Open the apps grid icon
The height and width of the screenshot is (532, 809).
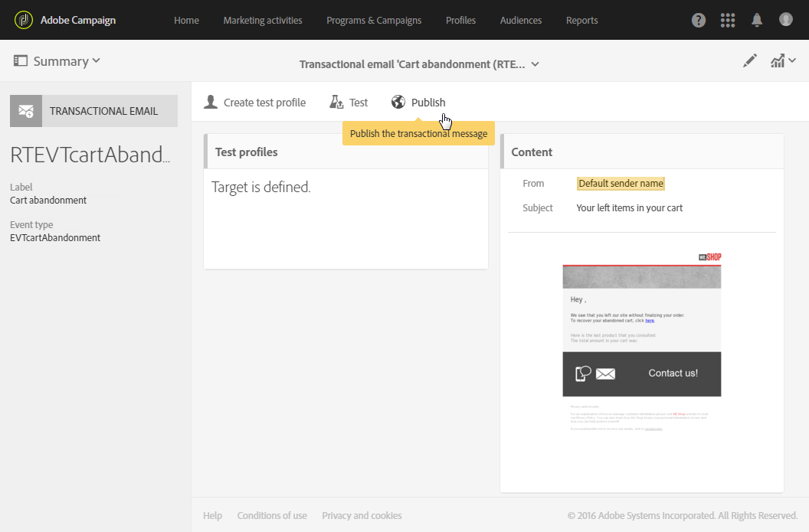pos(728,20)
